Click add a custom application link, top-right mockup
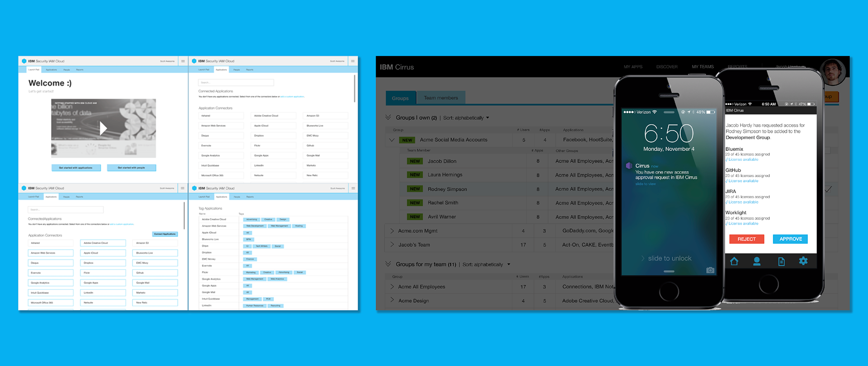Screen dimensions: 868x366 pyautogui.click(x=292, y=97)
